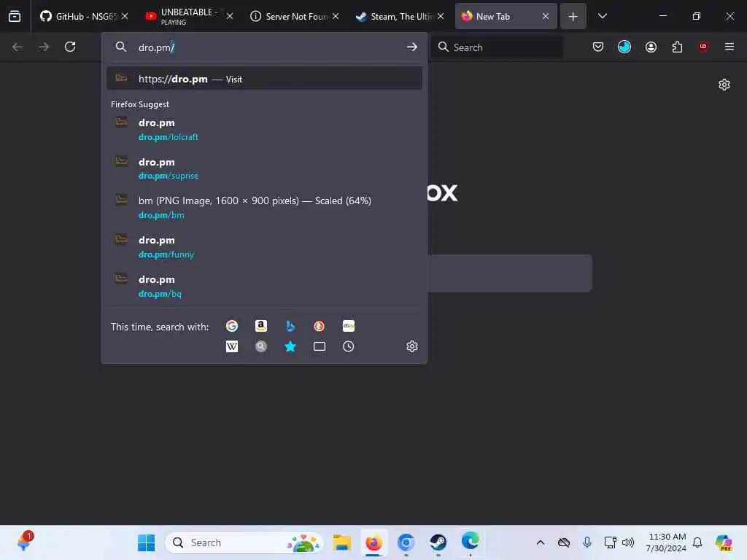The image size is (747, 560).
Task: Open the dro.pm/suprise suggestion
Action: pyautogui.click(x=264, y=168)
